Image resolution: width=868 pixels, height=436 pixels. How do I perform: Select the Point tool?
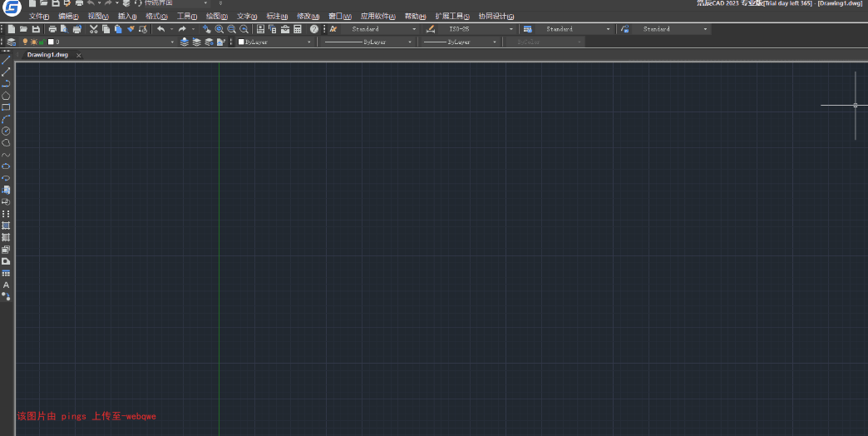point(6,214)
